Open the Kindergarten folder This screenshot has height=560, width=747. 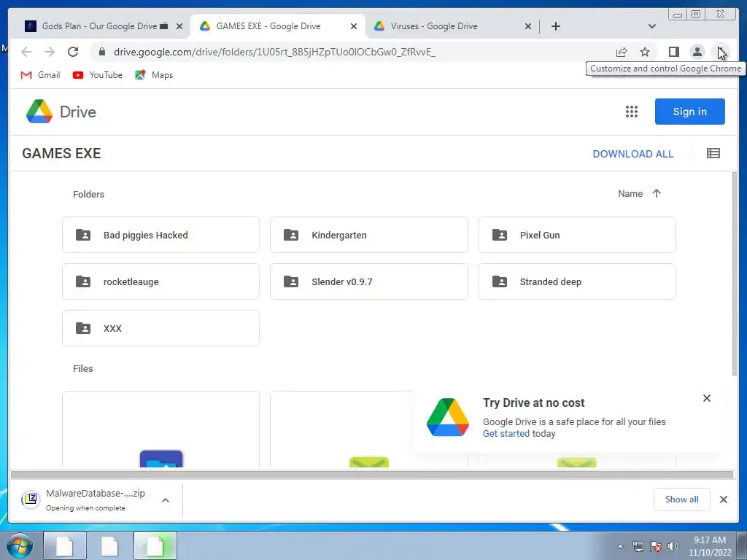pyautogui.click(x=368, y=235)
